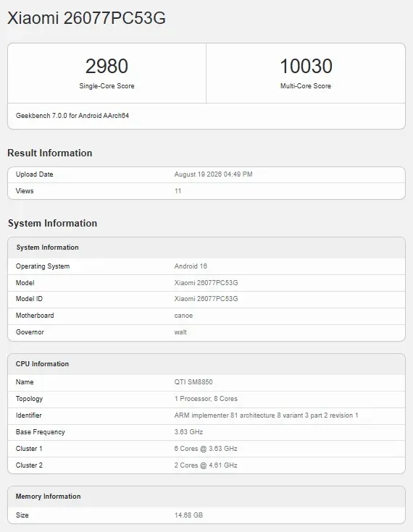Select the 14.68 GB memory value

[x=188, y=515]
